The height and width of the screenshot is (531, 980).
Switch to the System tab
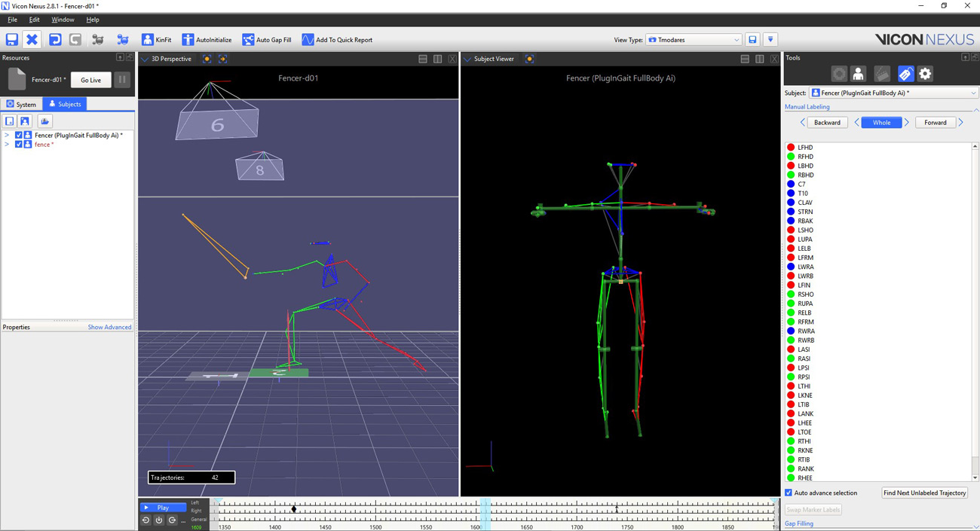click(x=21, y=104)
